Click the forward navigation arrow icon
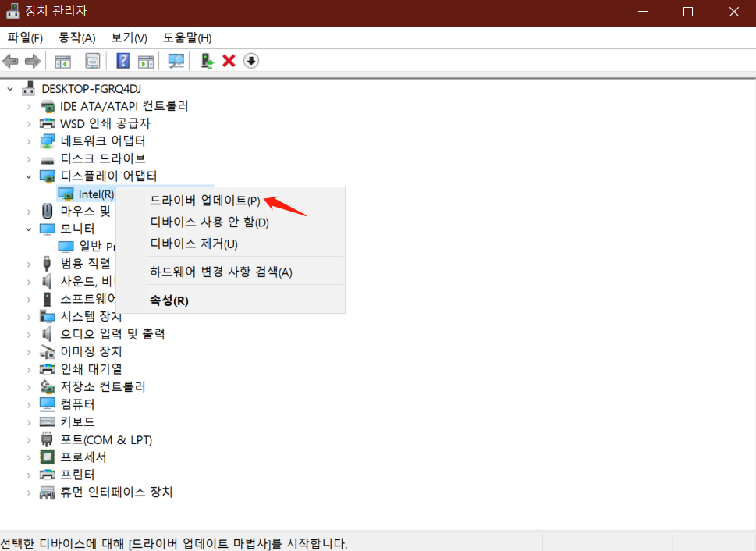The image size is (756, 551). tap(34, 61)
